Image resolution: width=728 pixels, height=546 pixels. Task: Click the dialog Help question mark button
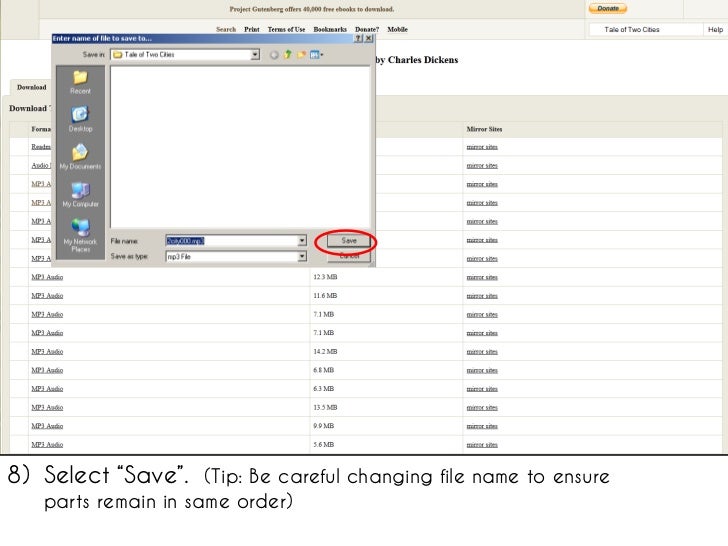358,38
